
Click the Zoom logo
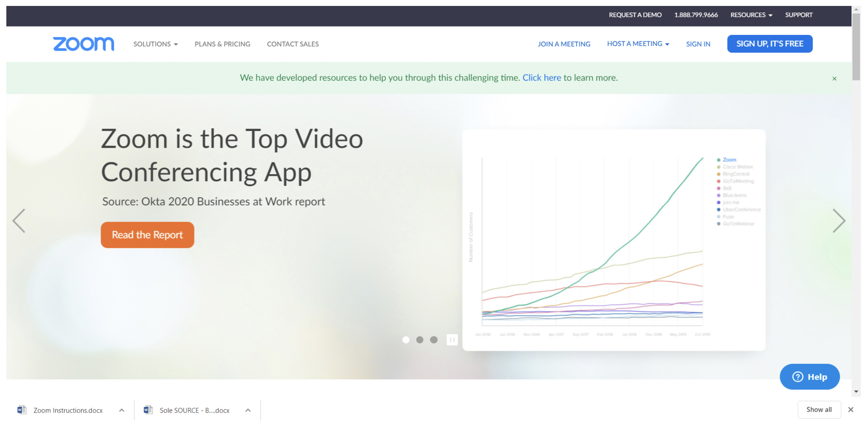pos(84,44)
